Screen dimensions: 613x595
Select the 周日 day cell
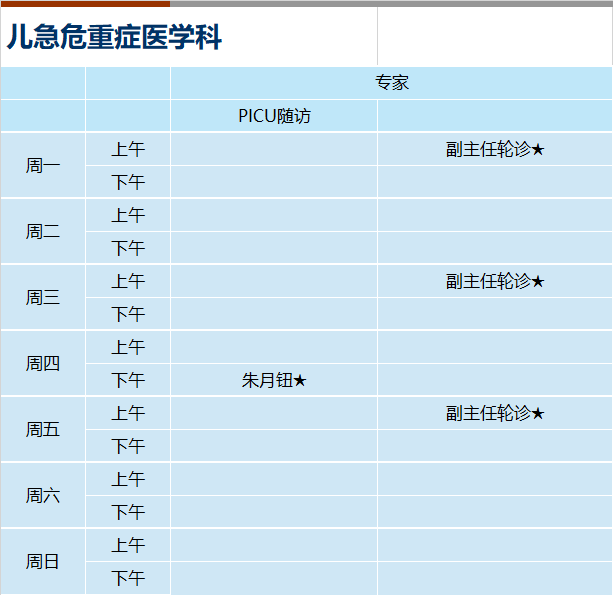pos(43,562)
